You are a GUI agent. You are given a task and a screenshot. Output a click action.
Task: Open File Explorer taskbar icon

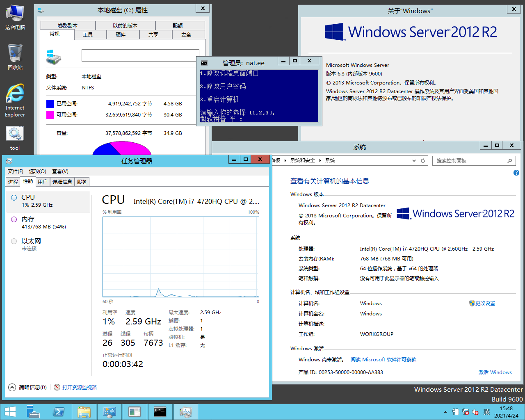(x=84, y=412)
